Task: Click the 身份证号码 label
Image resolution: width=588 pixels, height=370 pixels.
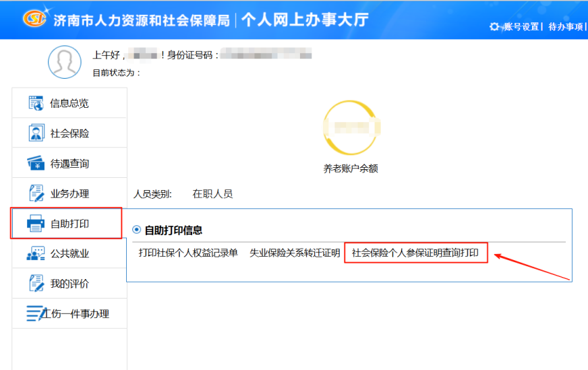Action: pyautogui.click(x=192, y=55)
